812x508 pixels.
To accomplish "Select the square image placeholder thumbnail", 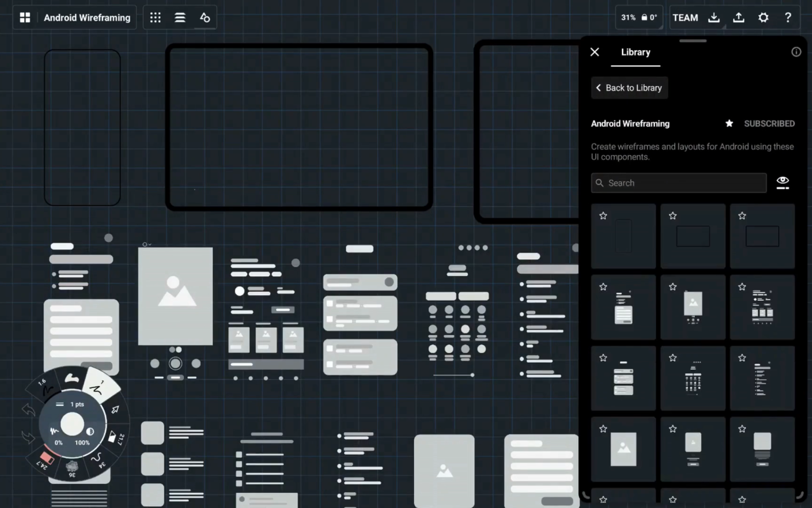I will 623,449.
